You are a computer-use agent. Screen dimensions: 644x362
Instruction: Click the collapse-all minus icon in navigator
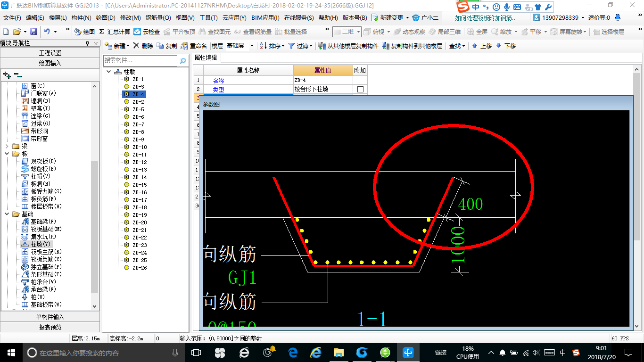pos(18,75)
